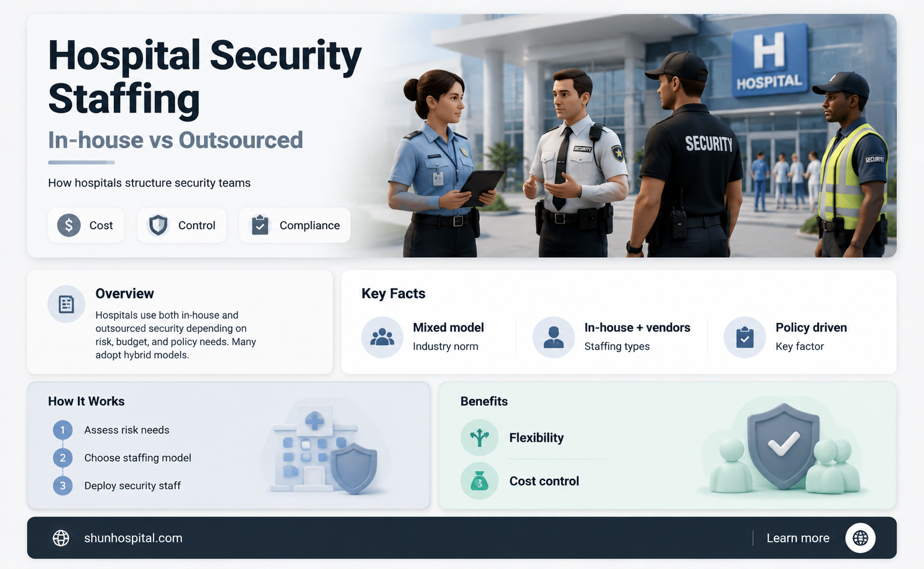
Task: Select the Compliance chip
Action: coord(294,225)
